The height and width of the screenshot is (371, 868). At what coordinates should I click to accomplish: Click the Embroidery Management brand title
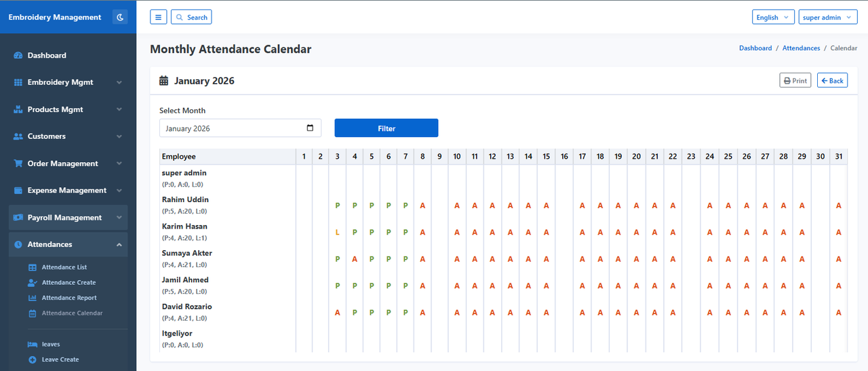(55, 17)
